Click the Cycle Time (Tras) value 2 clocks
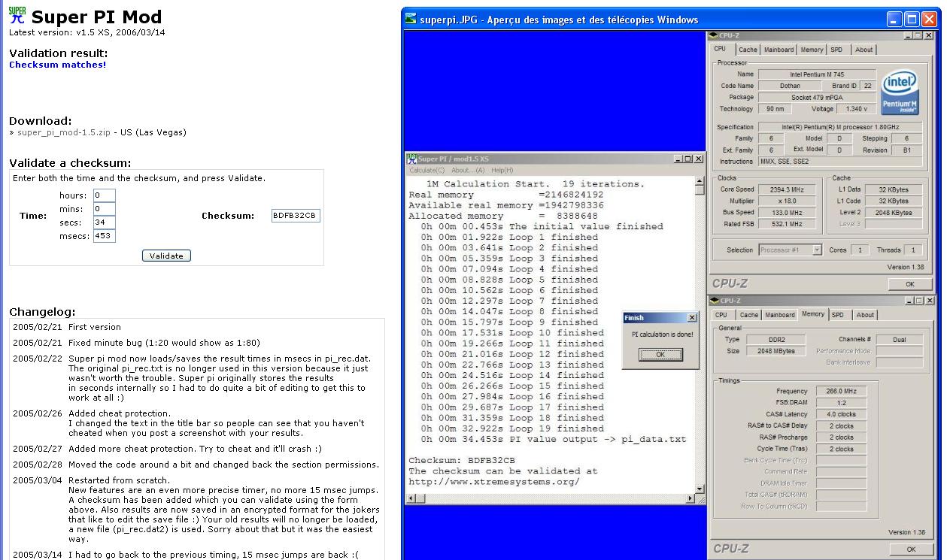 click(x=841, y=449)
